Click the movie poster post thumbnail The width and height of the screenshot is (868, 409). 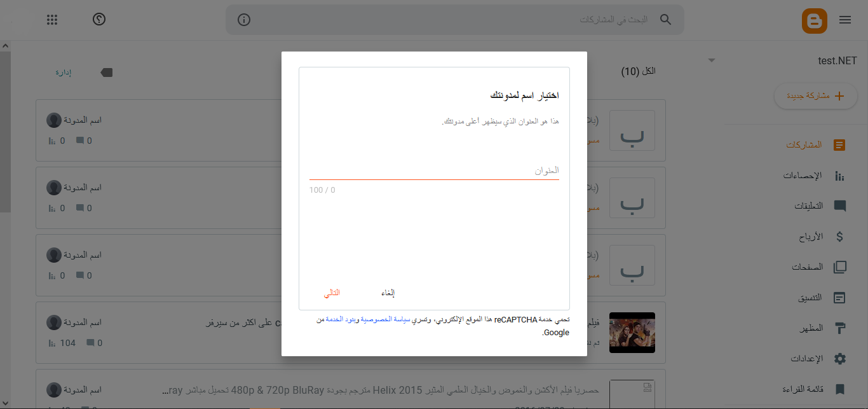pyautogui.click(x=632, y=333)
